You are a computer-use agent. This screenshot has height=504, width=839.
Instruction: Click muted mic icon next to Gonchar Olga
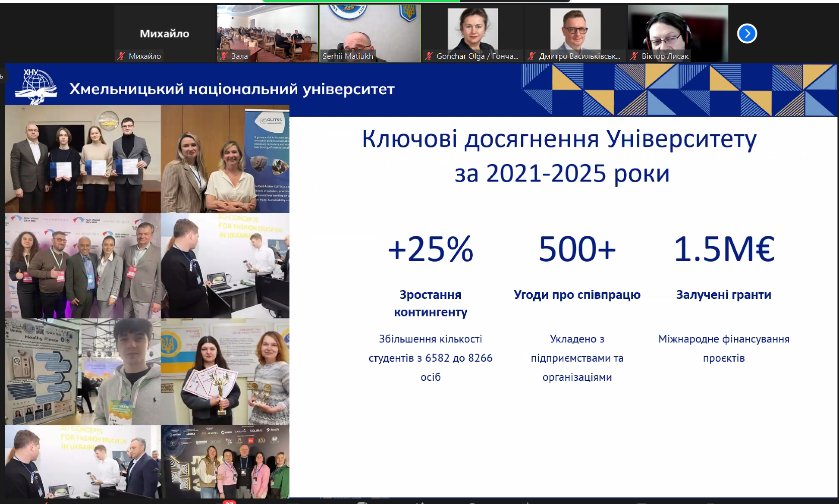click(x=429, y=56)
